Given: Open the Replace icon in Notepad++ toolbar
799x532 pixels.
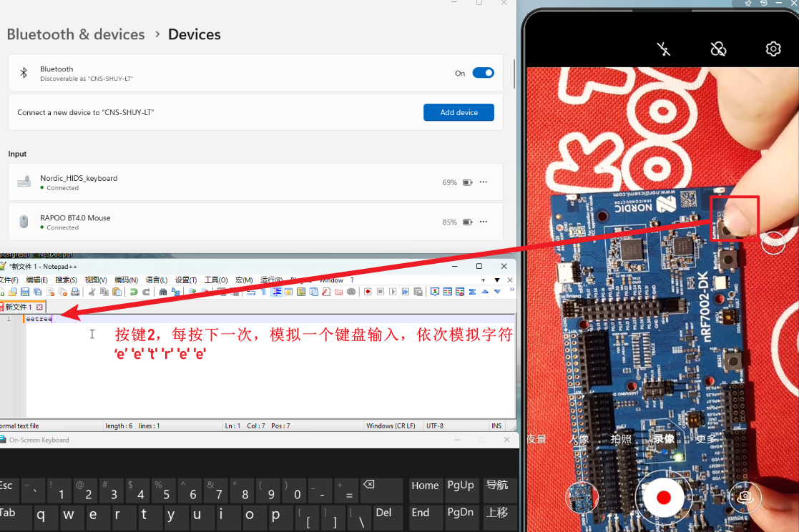Looking at the screenshot, I should tap(176, 292).
